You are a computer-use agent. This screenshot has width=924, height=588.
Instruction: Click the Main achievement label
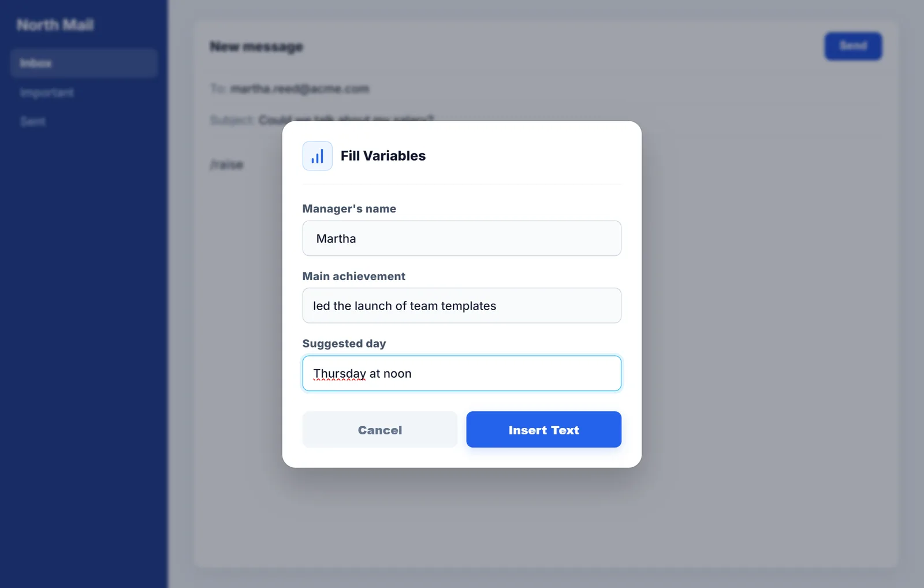point(354,276)
